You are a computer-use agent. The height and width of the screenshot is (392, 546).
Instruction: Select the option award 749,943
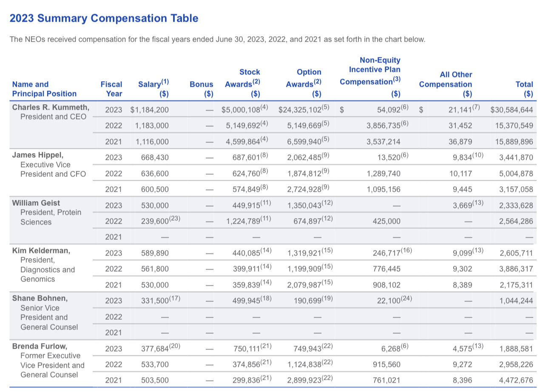tap(307, 349)
